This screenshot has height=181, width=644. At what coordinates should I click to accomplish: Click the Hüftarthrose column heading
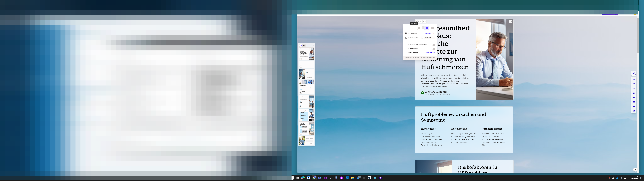(428, 129)
